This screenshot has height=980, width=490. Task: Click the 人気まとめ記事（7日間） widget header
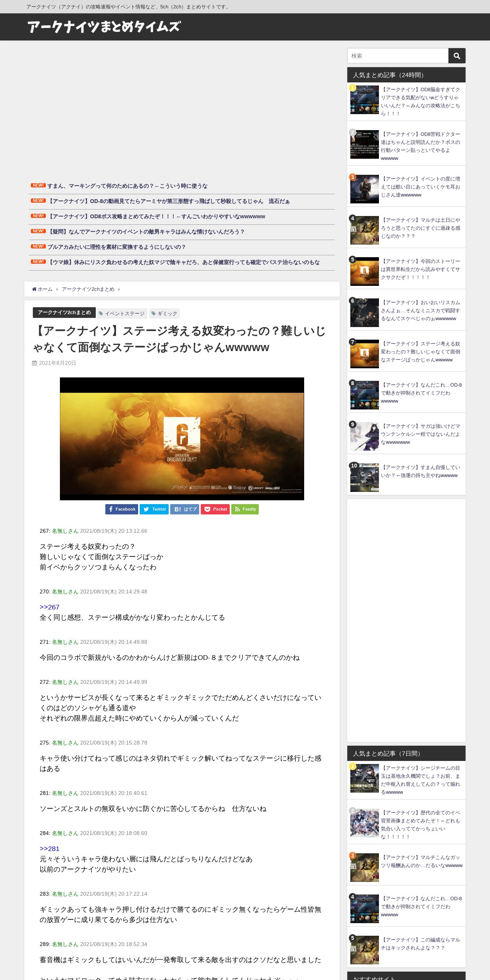click(x=406, y=753)
